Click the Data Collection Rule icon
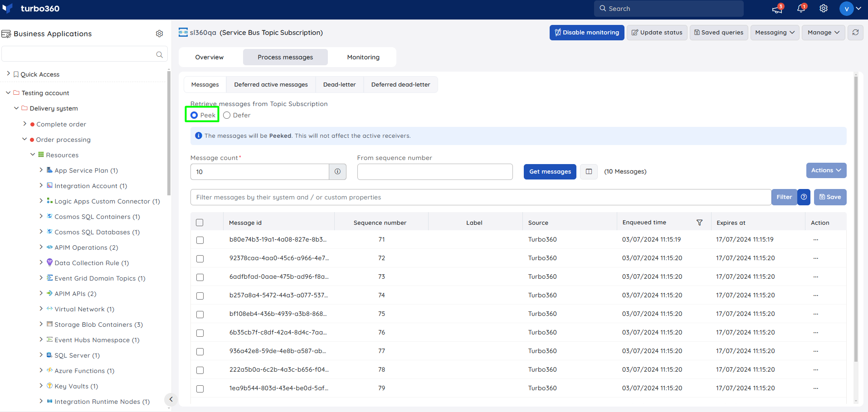 [x=50, y=262]
